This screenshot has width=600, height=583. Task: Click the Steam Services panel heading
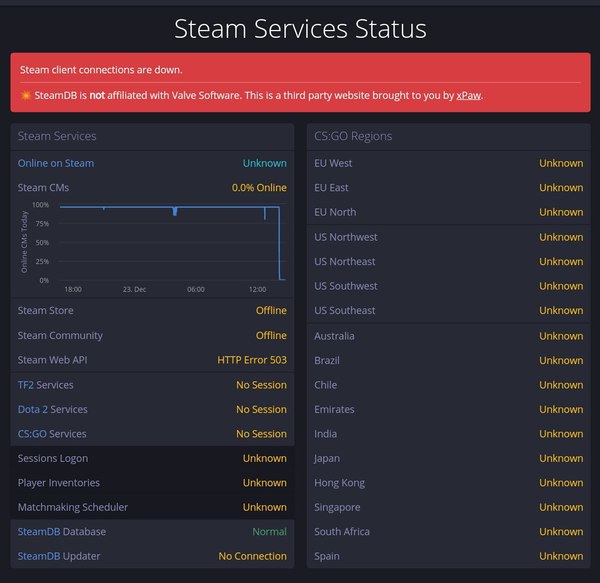[x=57, y=136]
